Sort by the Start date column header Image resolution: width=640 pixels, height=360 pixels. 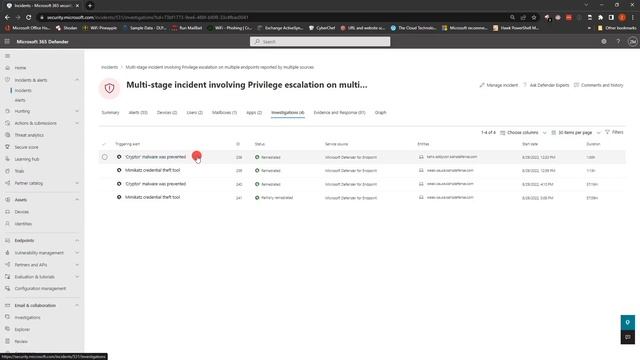point(530,144)
